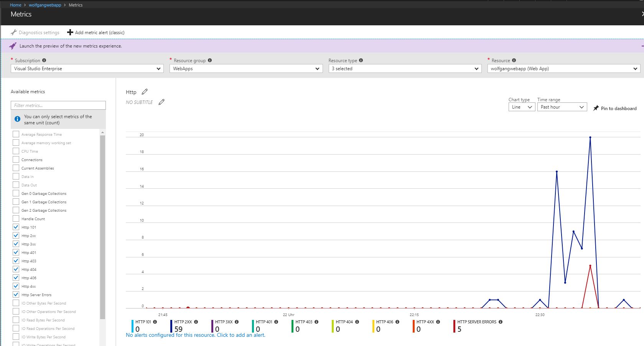Click the info icon about same unit metrics

[17, 119]
